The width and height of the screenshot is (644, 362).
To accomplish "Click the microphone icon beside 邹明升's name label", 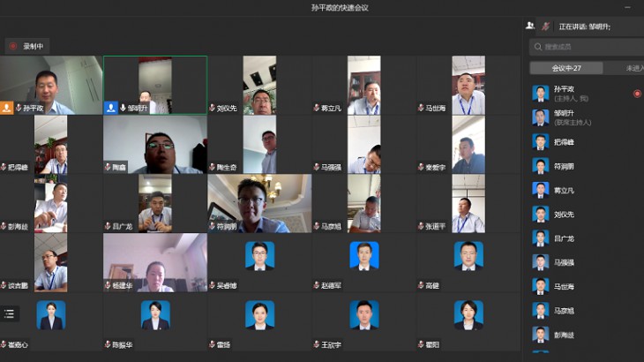I will (x=124, y=108).
